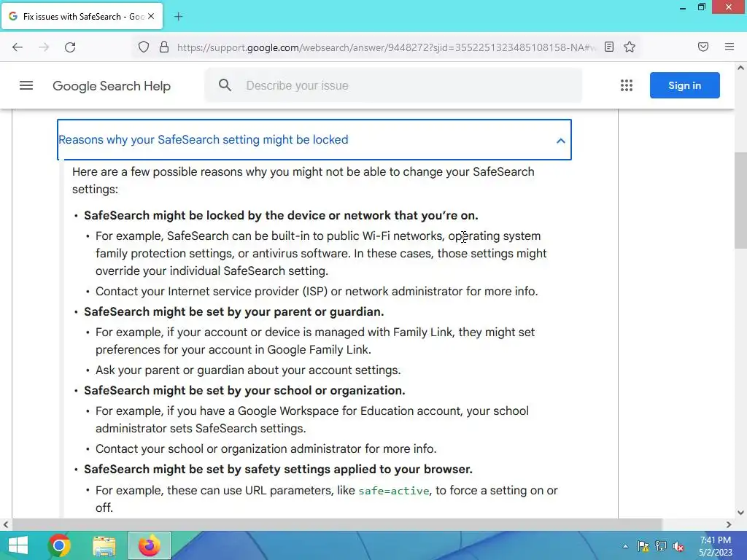Select the Fix issues with SafeSearch tab
Image resolution: width=747 pixels, height=560 pixels.
coord(82,16)
